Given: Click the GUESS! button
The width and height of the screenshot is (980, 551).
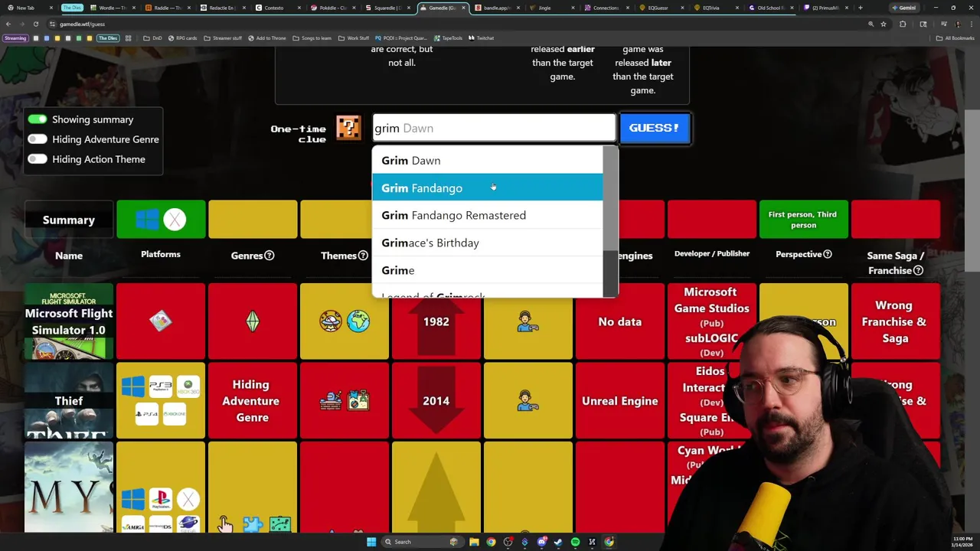Looking at the screenshot, I should pyautogui.click(x=654, y=128).
